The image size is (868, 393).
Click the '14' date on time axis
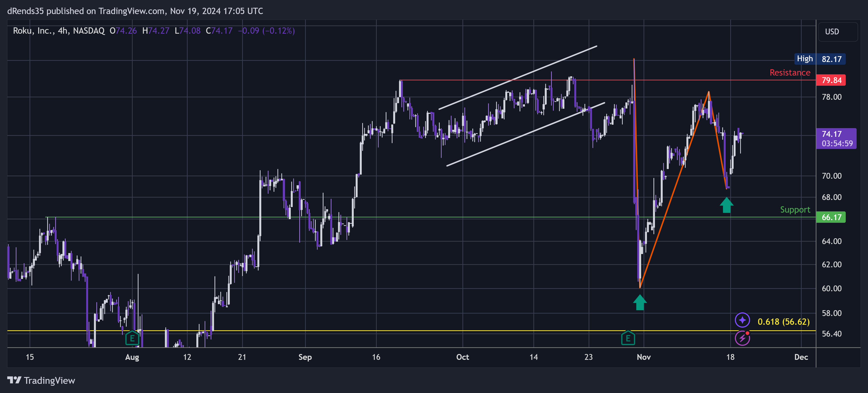click(x=533, y=357)
